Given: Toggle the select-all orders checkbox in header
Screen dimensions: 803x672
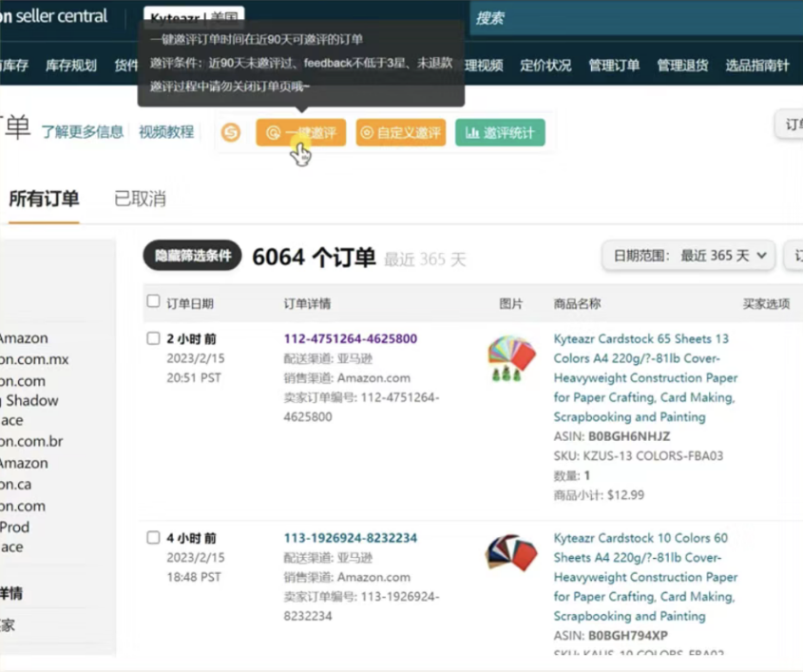Looking at the screenshot, I should (153, 302).
